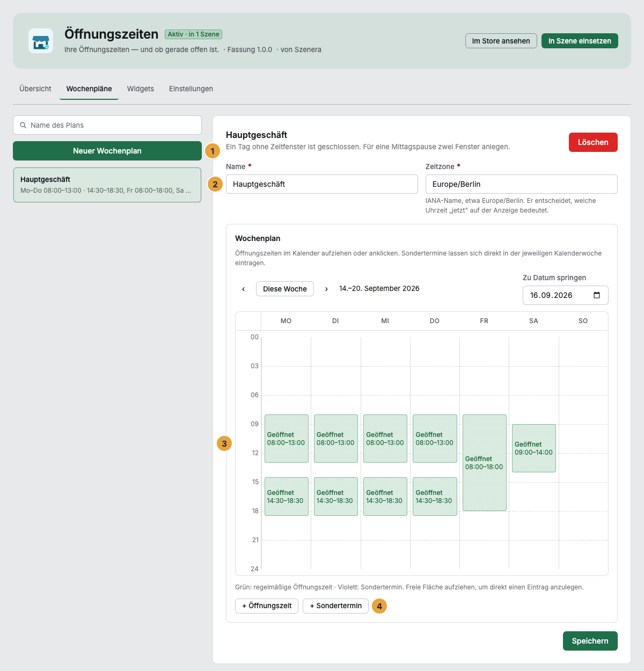Select Tuesday's 14:30–18:30 opening block

tap(336, 497)
